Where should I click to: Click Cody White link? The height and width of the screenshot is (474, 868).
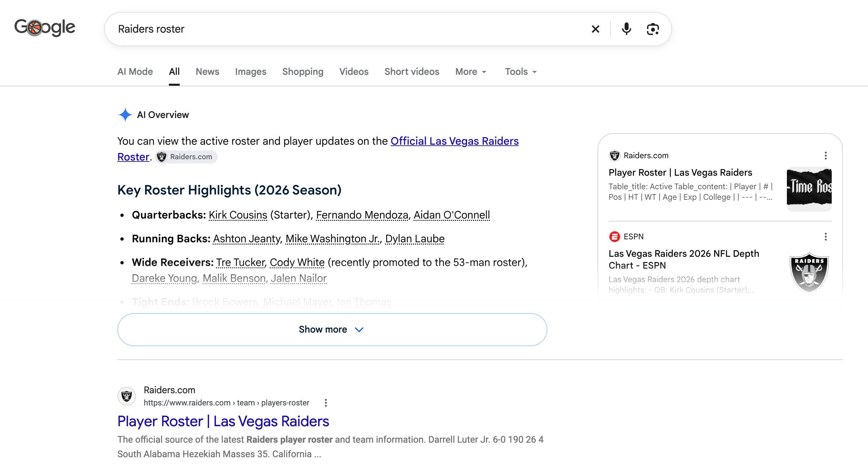point(297,262)
